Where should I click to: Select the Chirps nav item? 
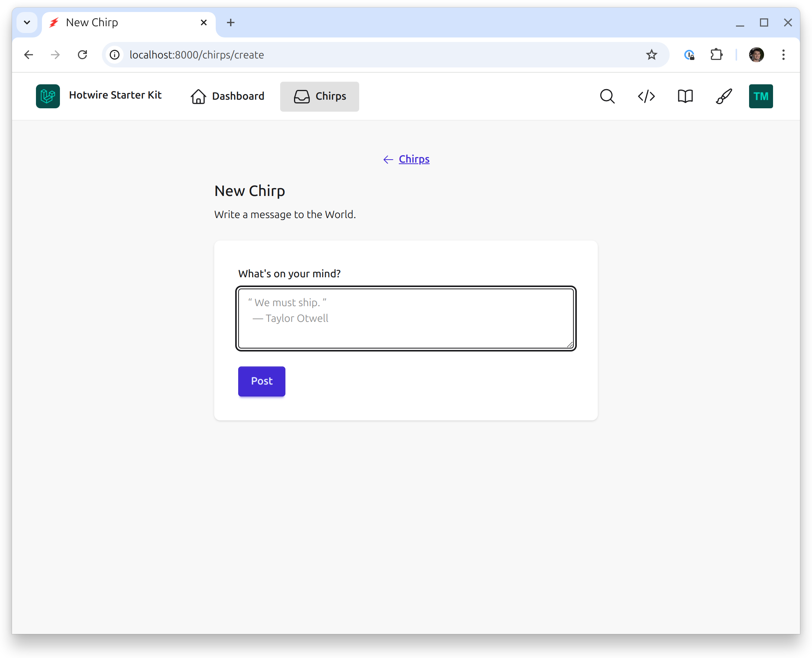[319, 96]
